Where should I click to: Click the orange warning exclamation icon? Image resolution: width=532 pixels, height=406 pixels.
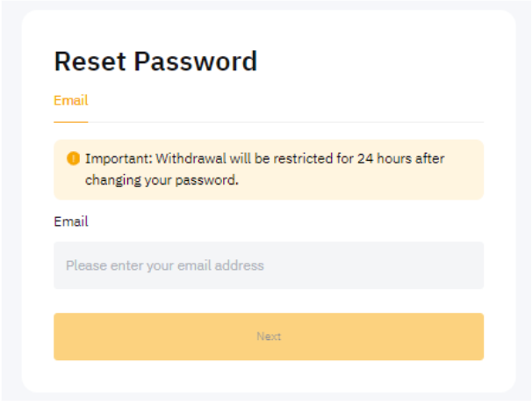pyautogui.click(x=73, y=159)
